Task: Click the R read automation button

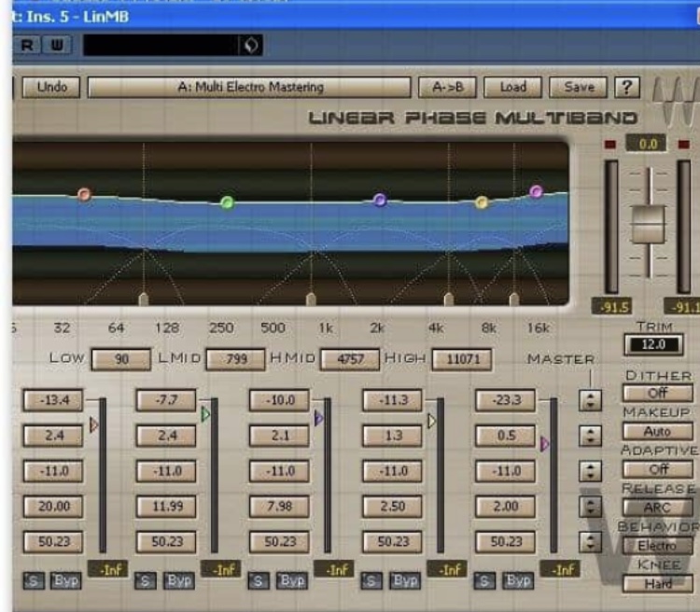Action: (x=27, y=45)
